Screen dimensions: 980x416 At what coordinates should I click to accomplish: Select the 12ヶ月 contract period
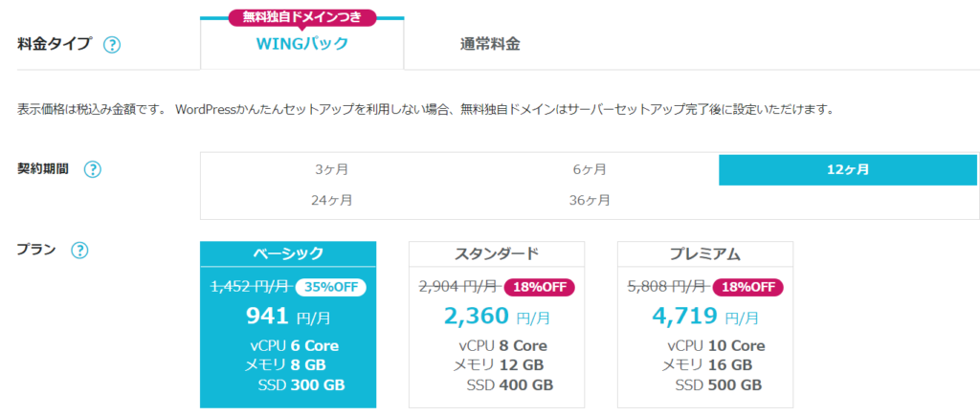click(848, 170)
